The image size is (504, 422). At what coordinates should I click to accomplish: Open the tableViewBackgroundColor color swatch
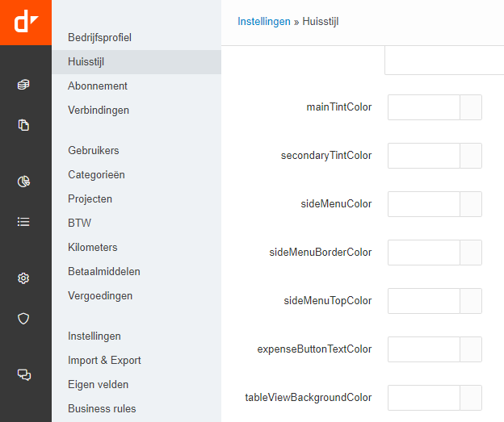point(471,398)
